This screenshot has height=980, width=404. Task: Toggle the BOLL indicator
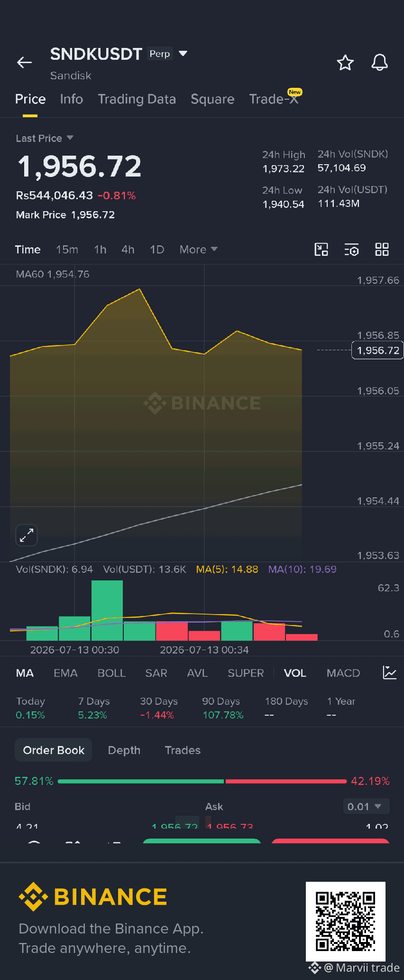[111, 673]
